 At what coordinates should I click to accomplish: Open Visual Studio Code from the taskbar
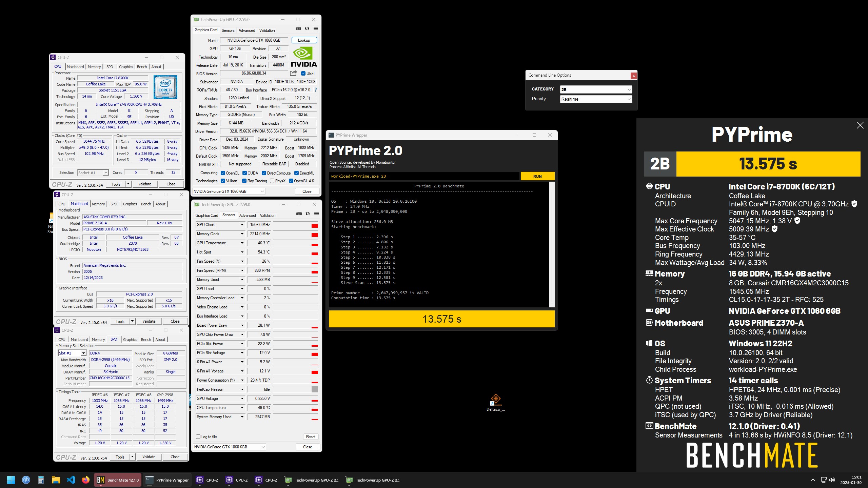pos(71,480)
